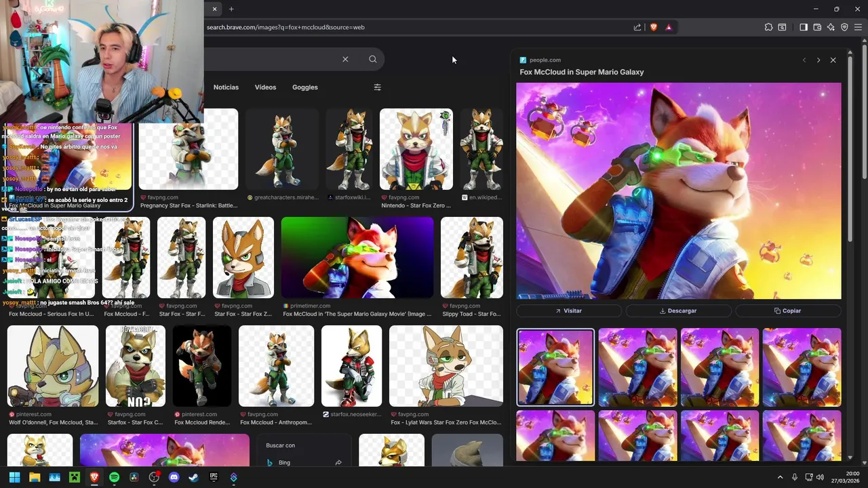Expand the system tray hidden icons chevron
868x488 pixels.
pos(780,477)
